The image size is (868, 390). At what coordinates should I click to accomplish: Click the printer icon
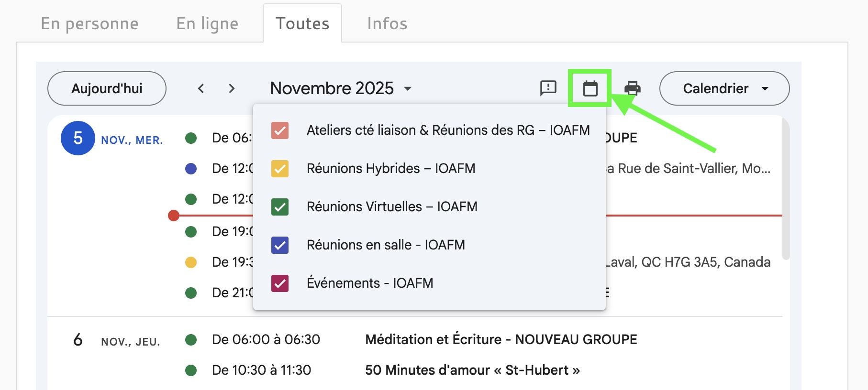[x=633, y=88]
